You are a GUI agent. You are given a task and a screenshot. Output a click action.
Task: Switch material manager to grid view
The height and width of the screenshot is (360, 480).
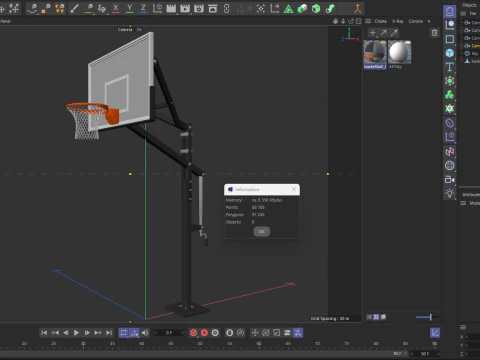point(376,317)
